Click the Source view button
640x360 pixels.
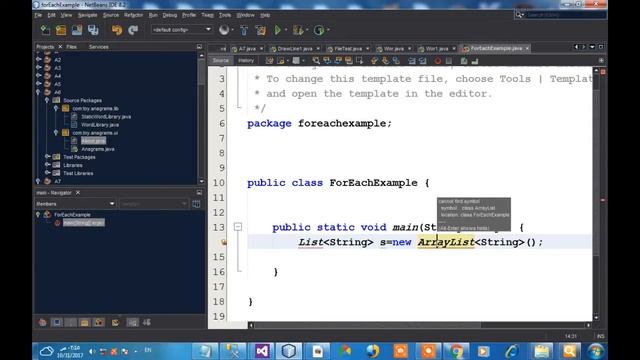click(220, 60)
